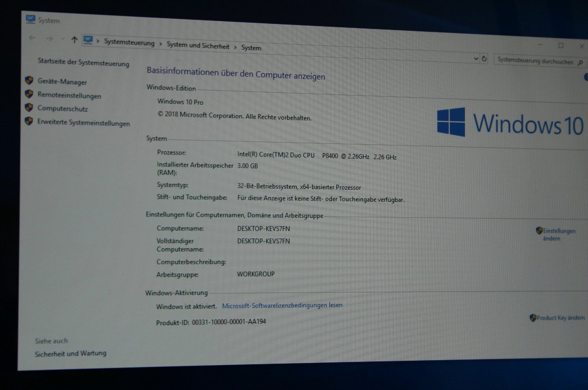The width and height of the screenshot is (588, 390).
Task: Click Product Key ändern
Action: tap(561, 318)
